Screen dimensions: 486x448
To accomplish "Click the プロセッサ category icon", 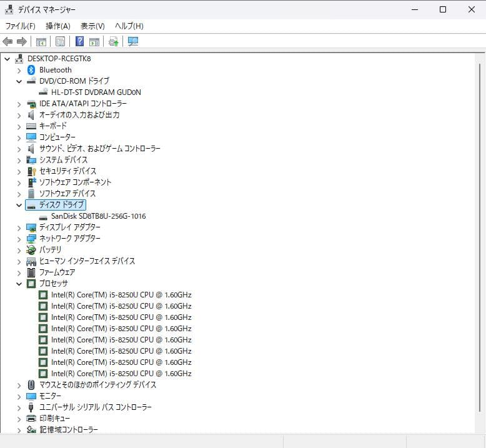I will coord(31,284).
